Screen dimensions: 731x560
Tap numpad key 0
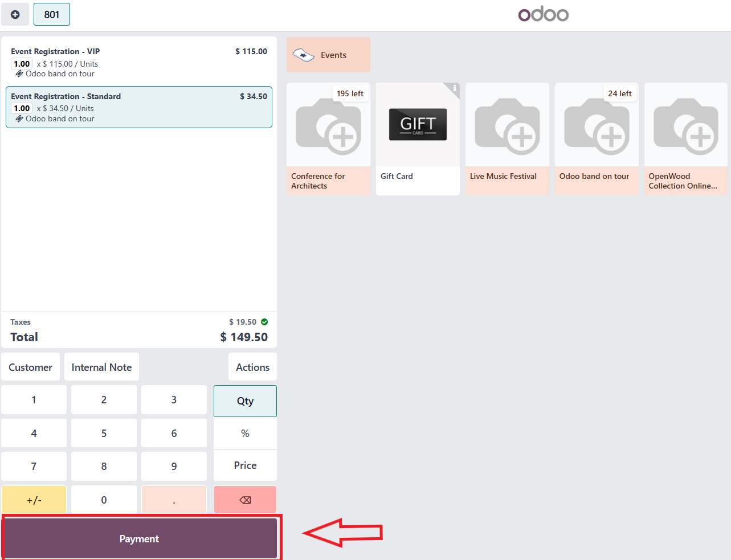(x=104, y=500)
